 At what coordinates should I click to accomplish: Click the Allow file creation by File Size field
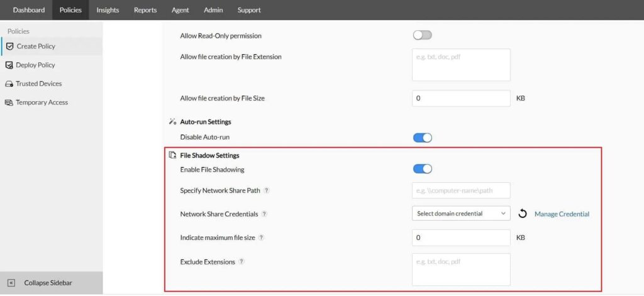click(x=461, y=99)
